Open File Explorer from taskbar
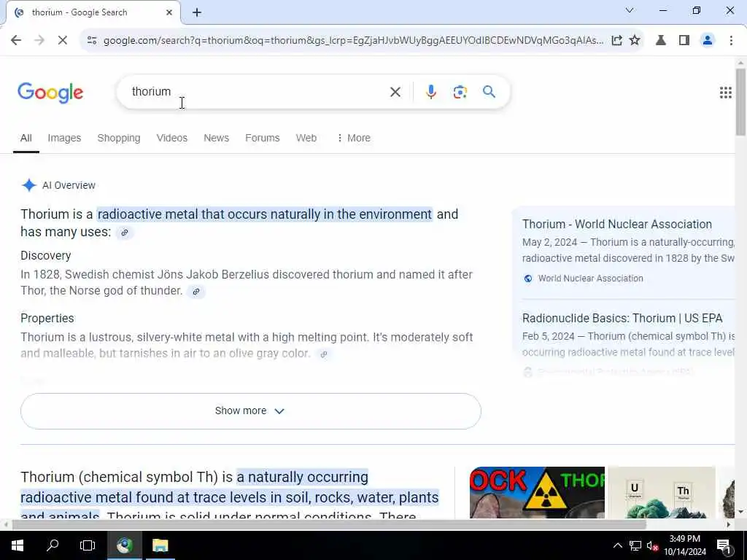This screenshot has width=747, height=560. tap(160, 545)
